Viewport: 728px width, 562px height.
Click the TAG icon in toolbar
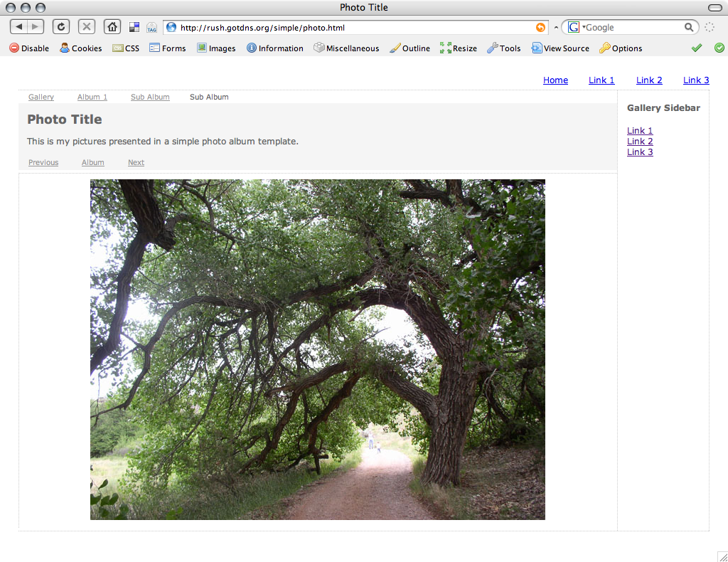pyautogui.click(x=152, y=28)
